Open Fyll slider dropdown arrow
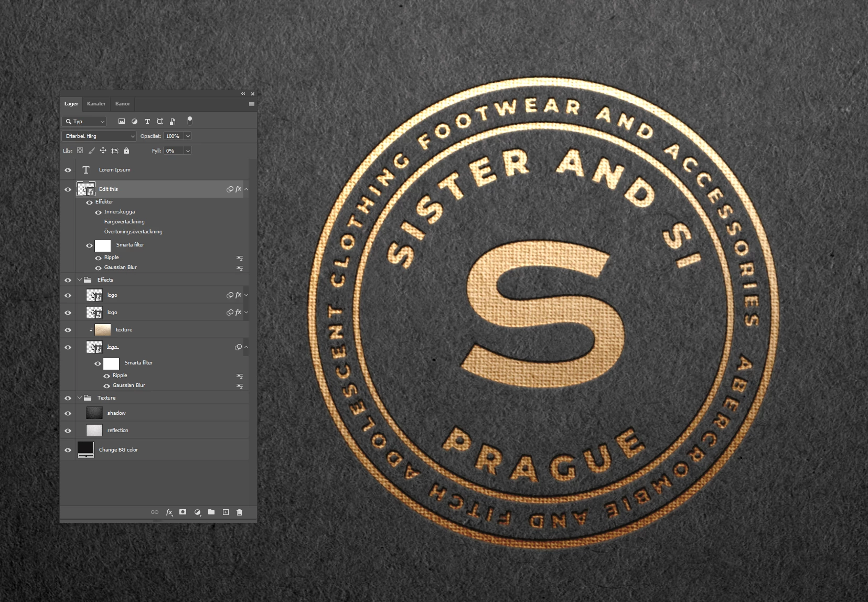 [188, 150]
